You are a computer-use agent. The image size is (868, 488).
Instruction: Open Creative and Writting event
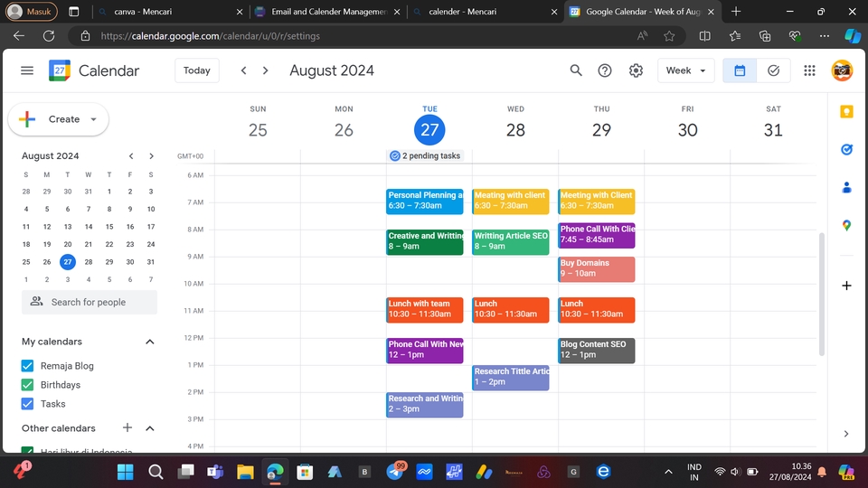click(x=425, y=242)
